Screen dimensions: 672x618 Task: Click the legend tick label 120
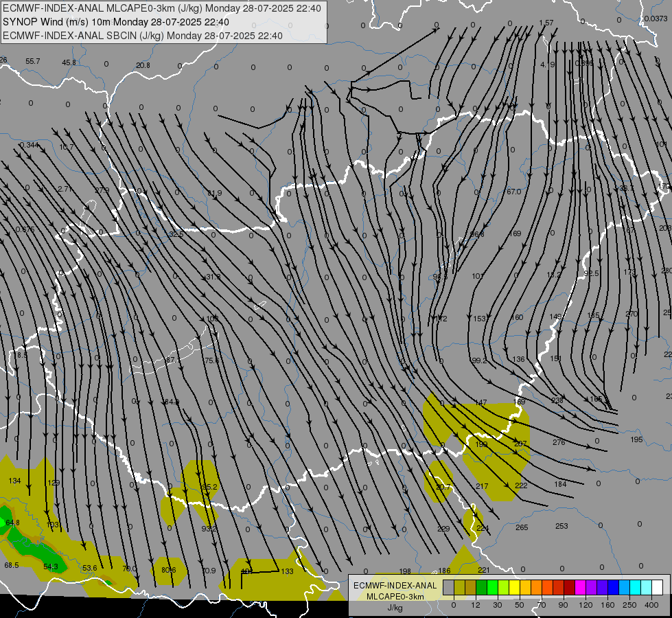click(586, 605)
